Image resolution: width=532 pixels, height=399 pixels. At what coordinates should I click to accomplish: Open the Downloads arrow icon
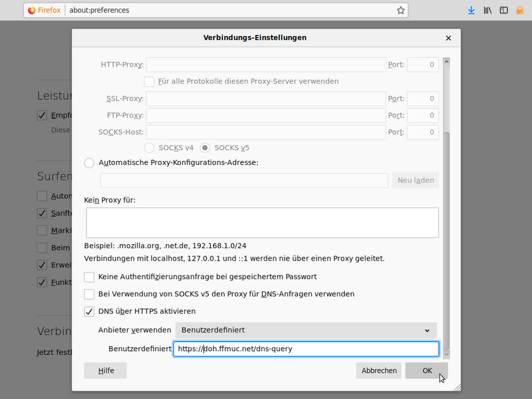tap(471, 10)
